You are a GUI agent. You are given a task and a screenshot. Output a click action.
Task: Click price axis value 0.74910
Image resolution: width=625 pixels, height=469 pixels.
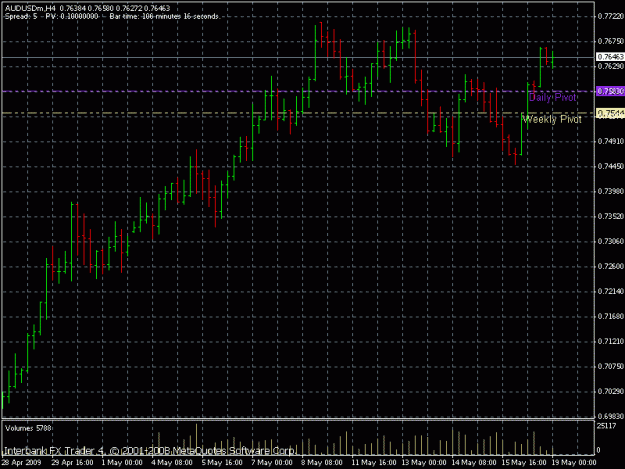[x=611, y=141]
